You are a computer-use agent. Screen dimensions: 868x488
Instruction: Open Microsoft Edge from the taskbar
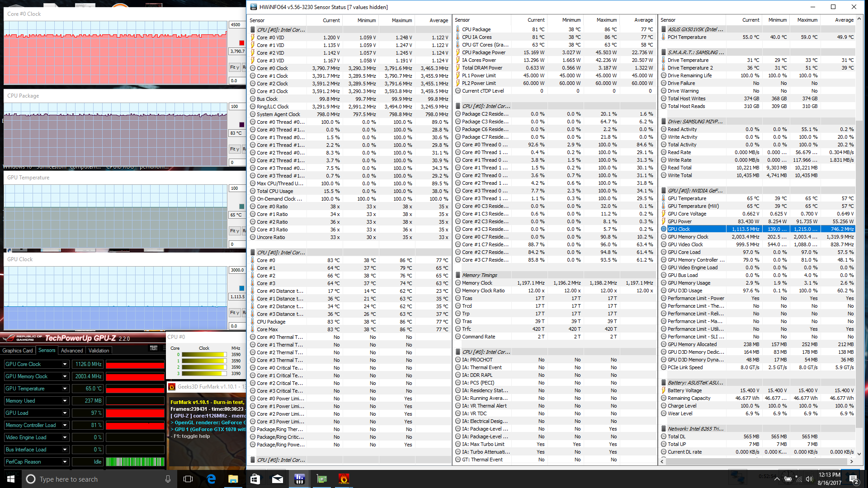211,479
